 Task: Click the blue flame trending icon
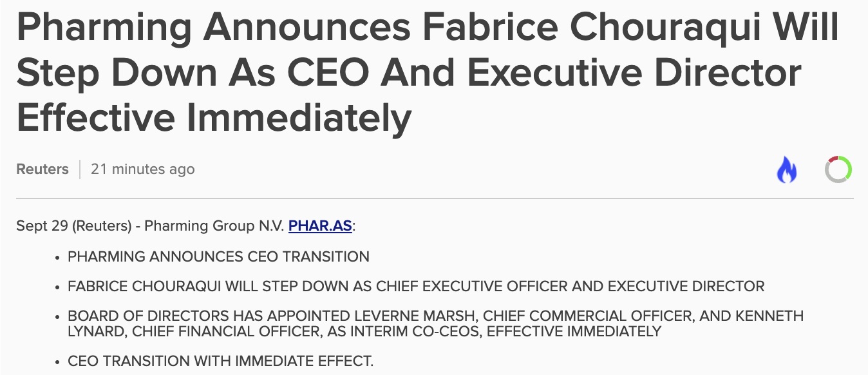point(786,170)
